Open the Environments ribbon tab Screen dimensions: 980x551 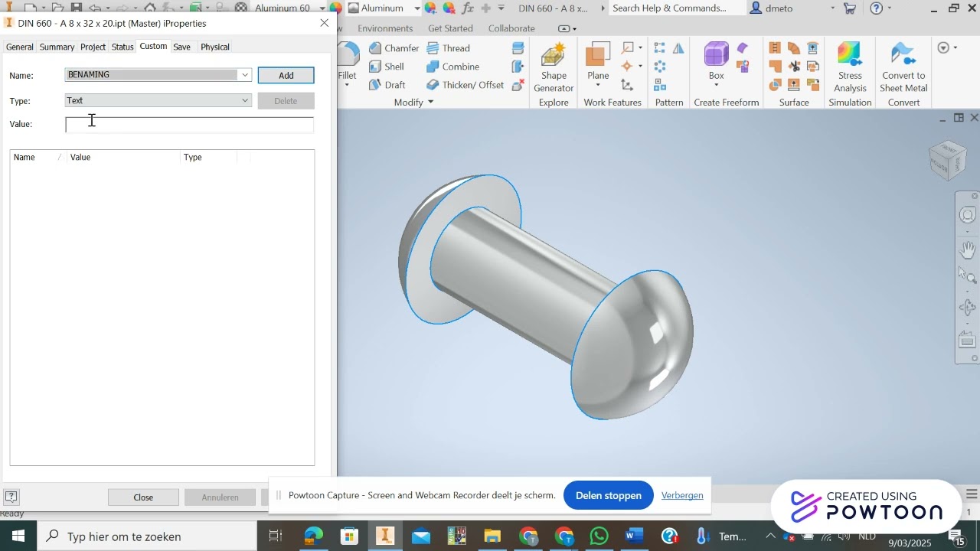coord(385,28)
